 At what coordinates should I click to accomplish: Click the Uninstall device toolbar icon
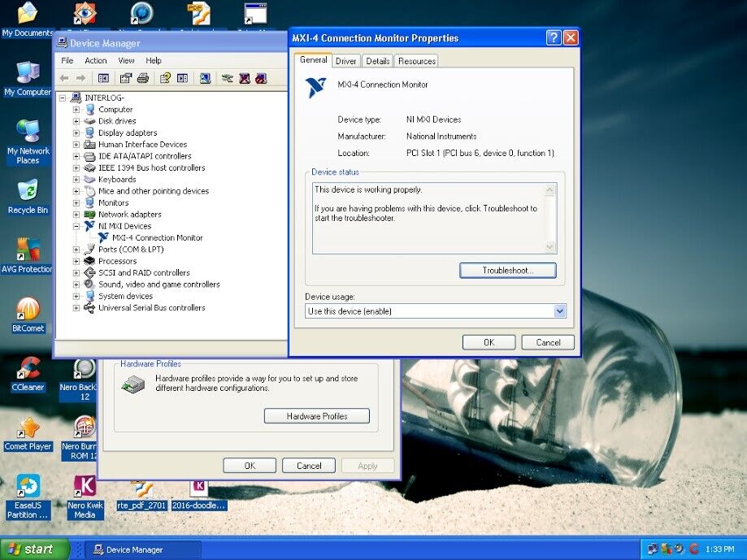(x=245, y=78)
